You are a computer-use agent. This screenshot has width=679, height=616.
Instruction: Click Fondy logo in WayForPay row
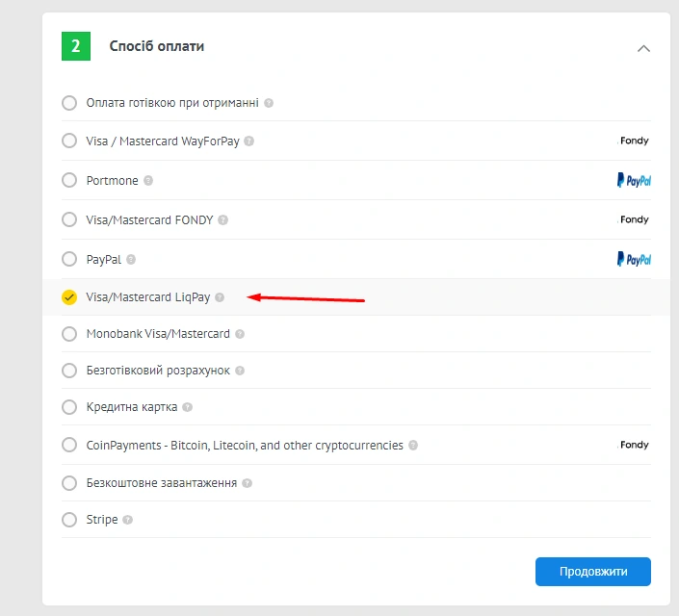[634, 141]
